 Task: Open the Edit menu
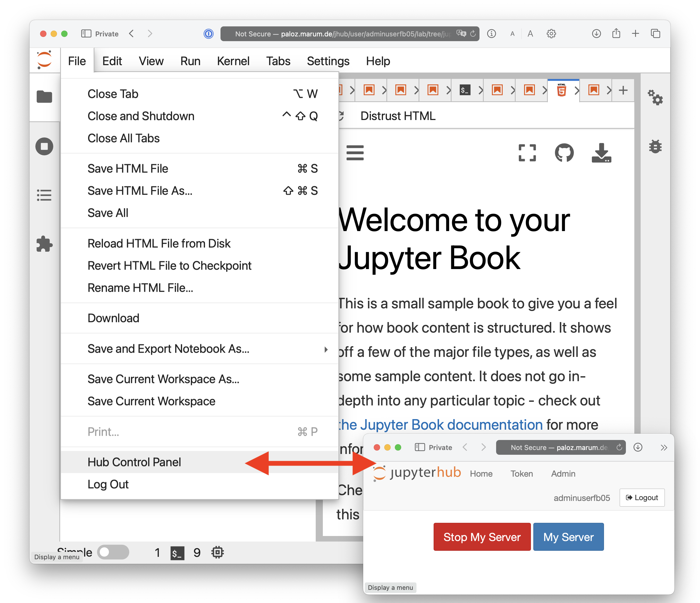tap(112, 61)
